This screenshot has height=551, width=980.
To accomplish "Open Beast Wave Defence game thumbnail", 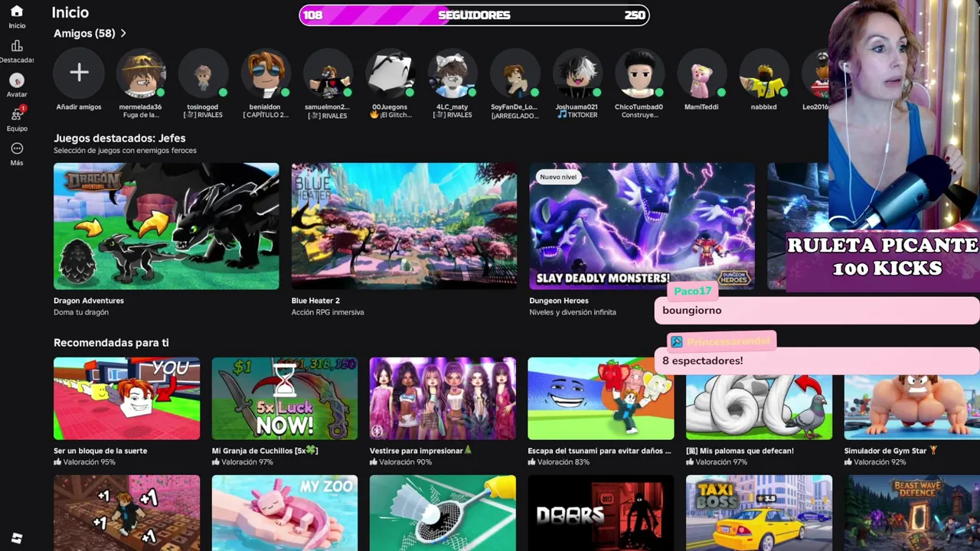I will coord(912,513).
